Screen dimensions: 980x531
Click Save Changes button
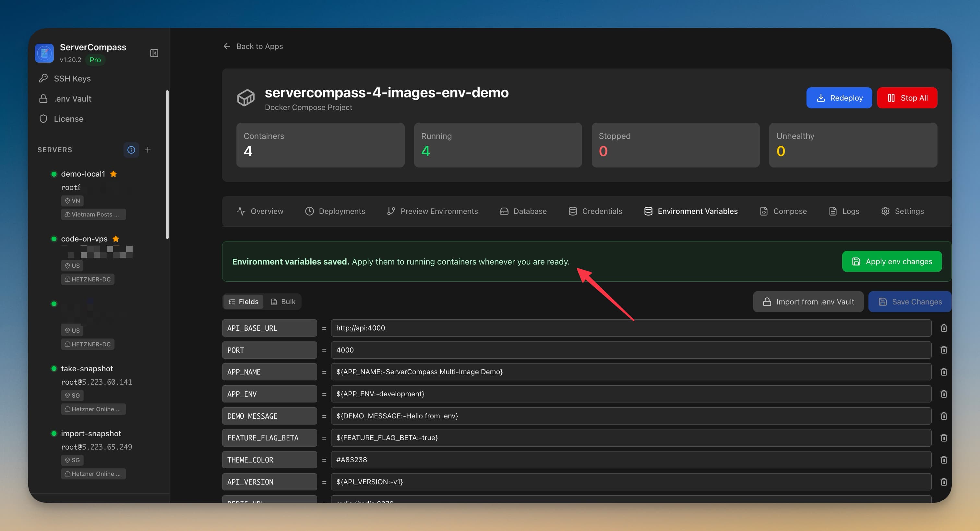910,302
